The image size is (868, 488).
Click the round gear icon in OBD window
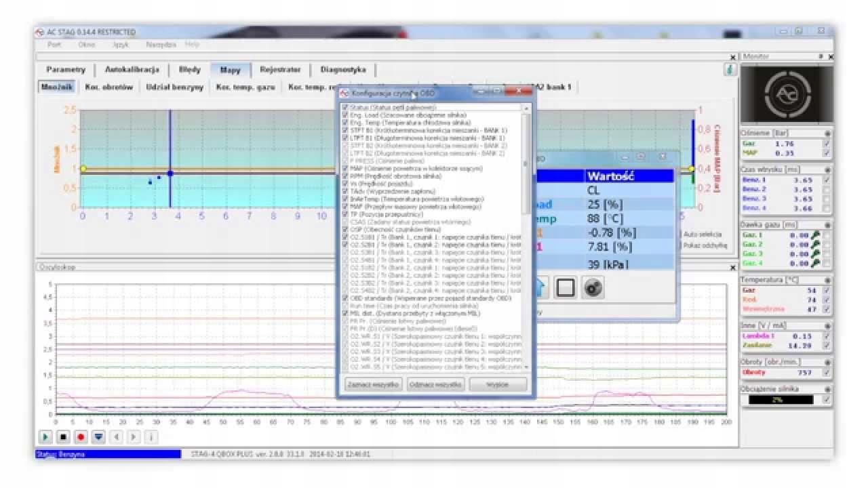pyautogui.click(x=593, y=288)
